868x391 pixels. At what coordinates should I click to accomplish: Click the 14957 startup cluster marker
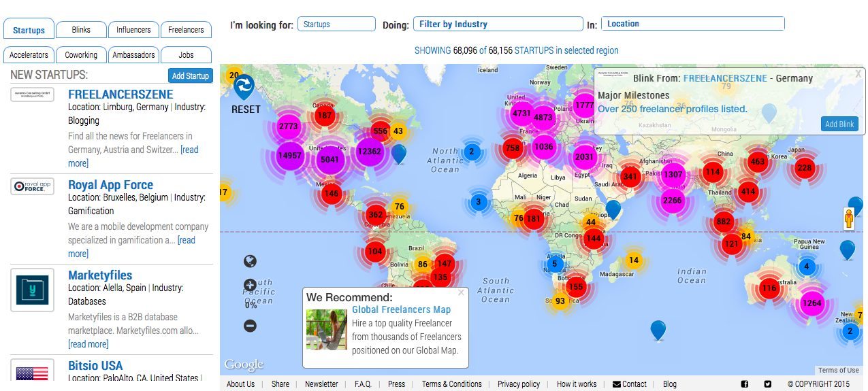point(289,156)
